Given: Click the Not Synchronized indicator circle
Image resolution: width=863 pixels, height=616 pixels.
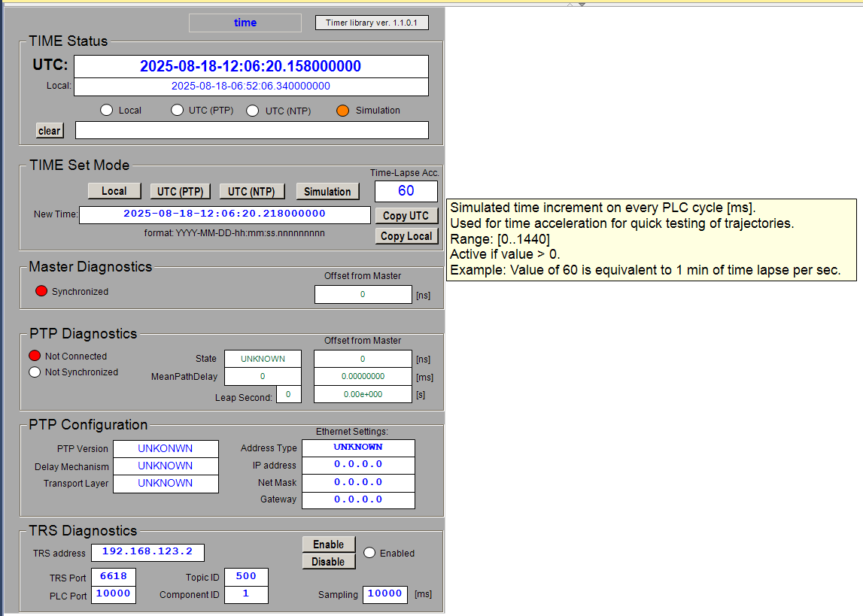Looking at the screenshot, I should click(35, 372).
